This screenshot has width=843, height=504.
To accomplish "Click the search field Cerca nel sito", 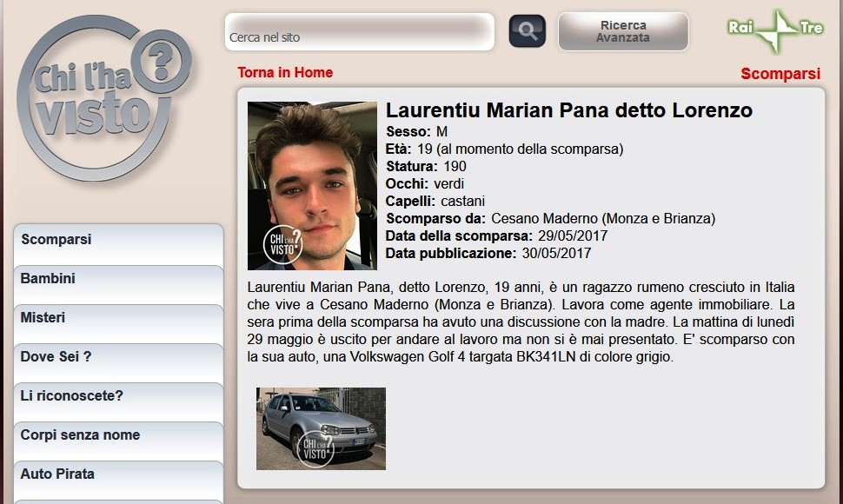I will (x=359, y=32).
